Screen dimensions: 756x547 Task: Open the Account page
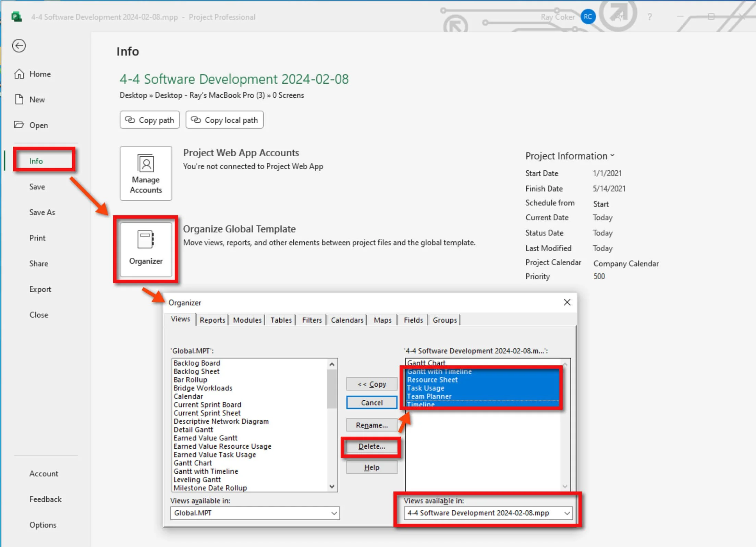click(44, 473)
